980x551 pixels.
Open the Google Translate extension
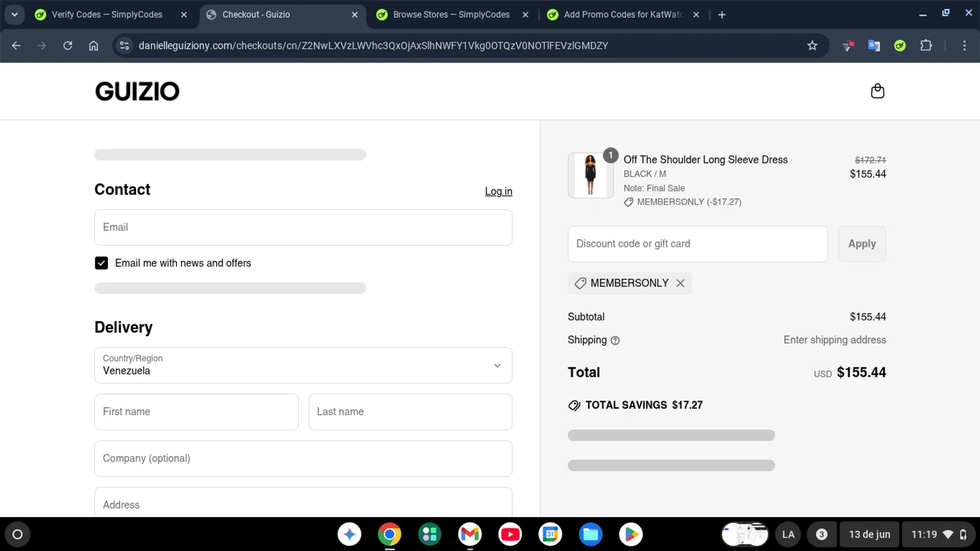click(x=874, y=46)
